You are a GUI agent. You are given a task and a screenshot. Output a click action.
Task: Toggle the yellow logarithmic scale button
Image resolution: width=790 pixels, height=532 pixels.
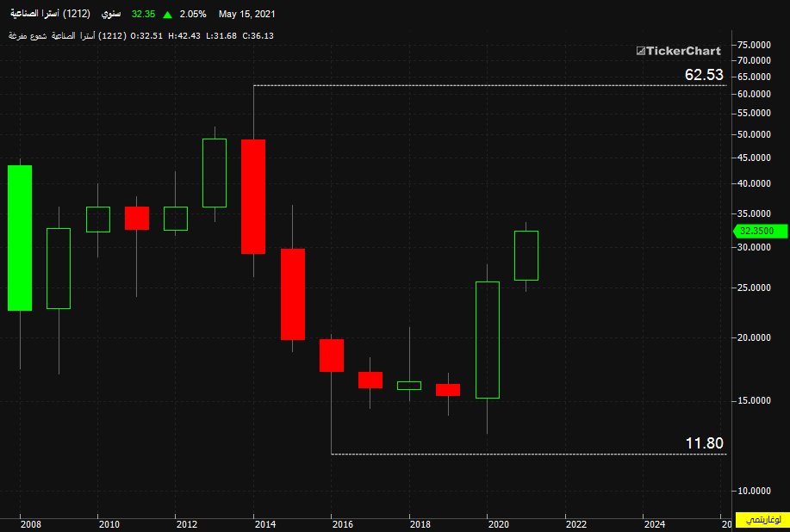point(762,520)
